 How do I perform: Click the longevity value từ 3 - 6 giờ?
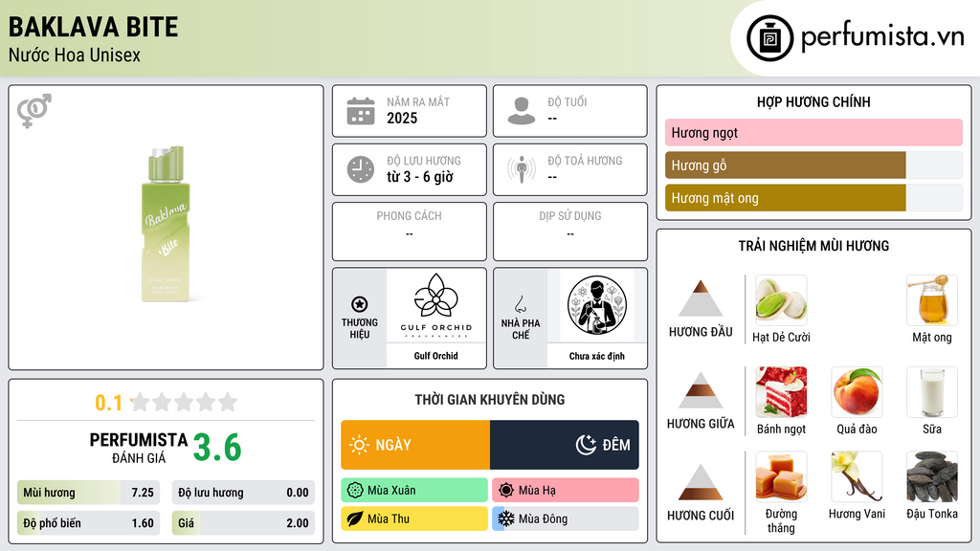[420, 177]
